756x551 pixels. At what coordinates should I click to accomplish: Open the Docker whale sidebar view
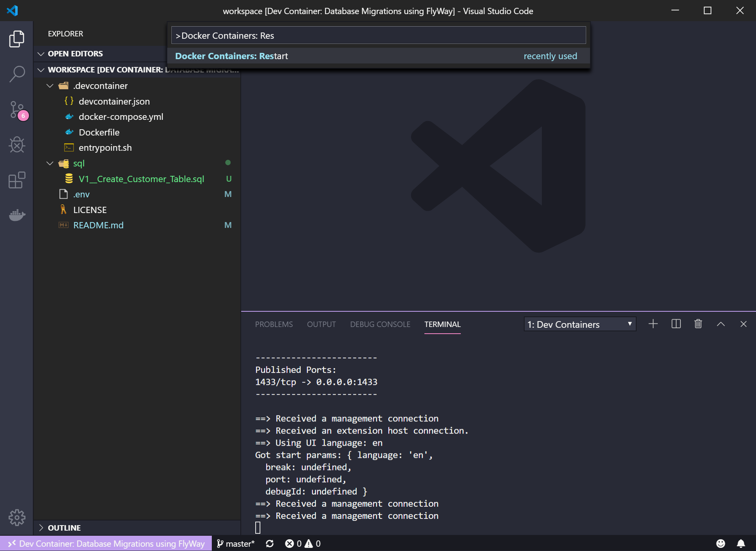(x=17, y=215)
